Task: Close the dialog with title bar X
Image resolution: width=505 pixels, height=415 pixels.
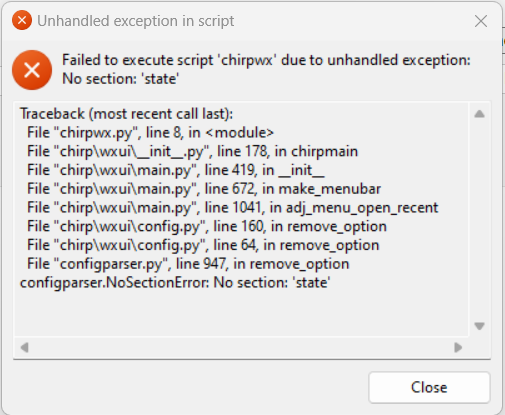Action: 481,21
